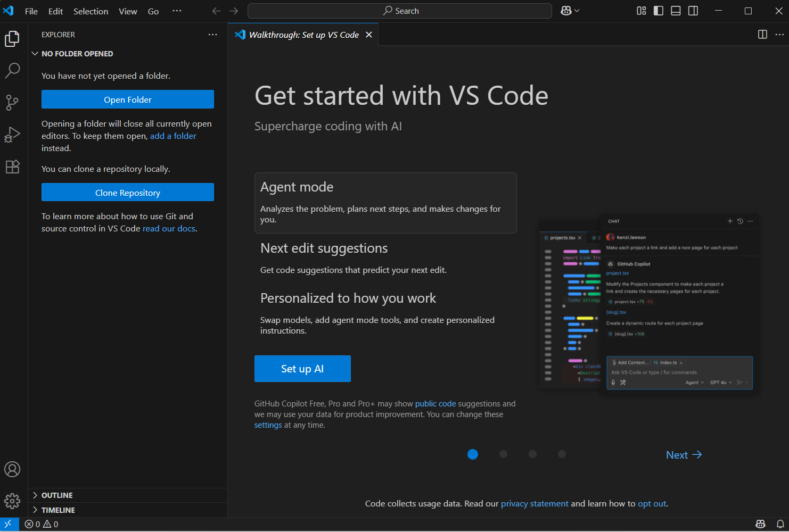Expand the Outline section
789x532 pixels.
pos(128,495)
